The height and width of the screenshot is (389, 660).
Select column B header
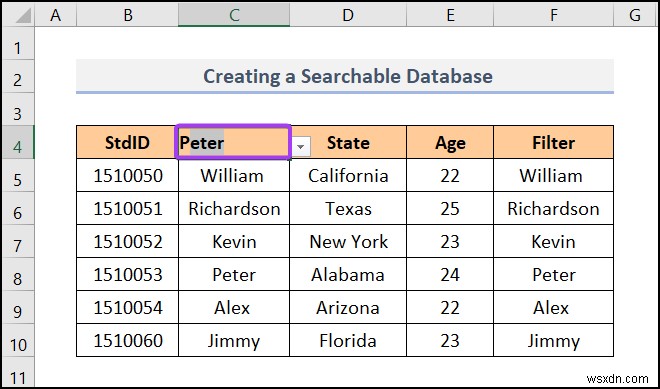(x=127, y=16)
